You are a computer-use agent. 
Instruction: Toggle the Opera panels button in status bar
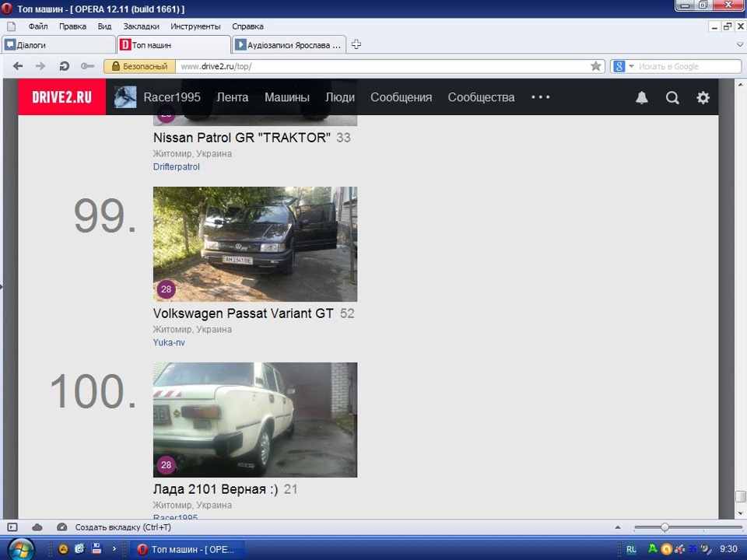pos(12,527)
